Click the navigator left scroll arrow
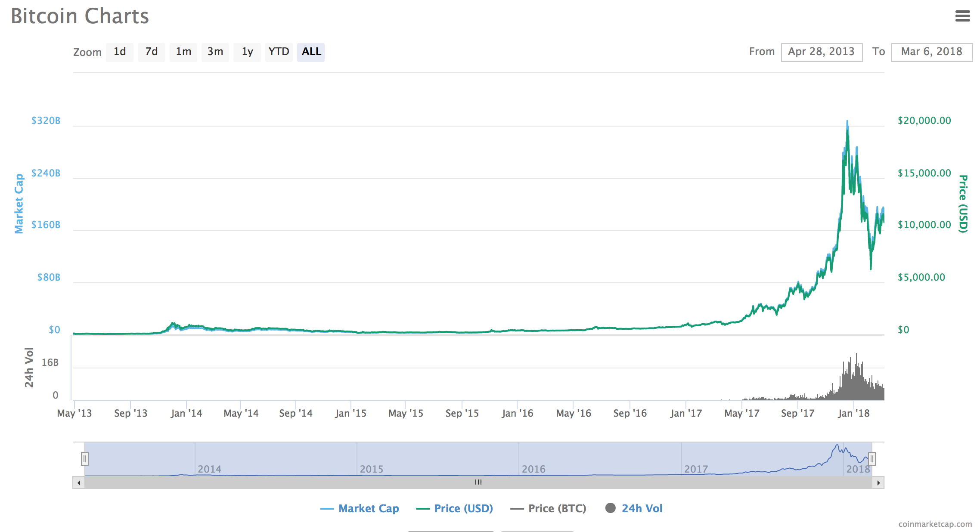Image resolution: width=980 pixels, height=532 pixels. coord(79,483)
